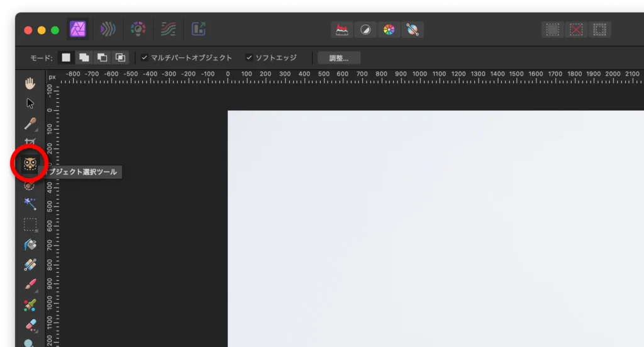Click the Deselect button with red X
This screenshot has height=347, width=644.
[576, 30]
